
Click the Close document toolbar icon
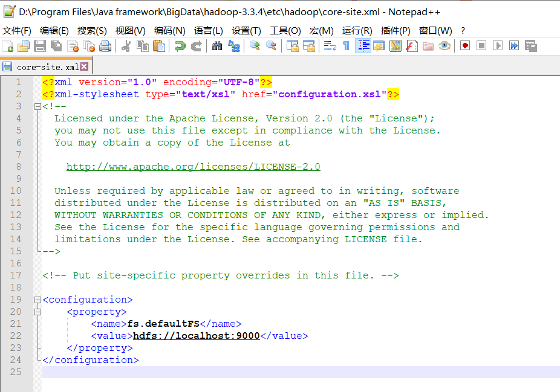click(73, 46)
